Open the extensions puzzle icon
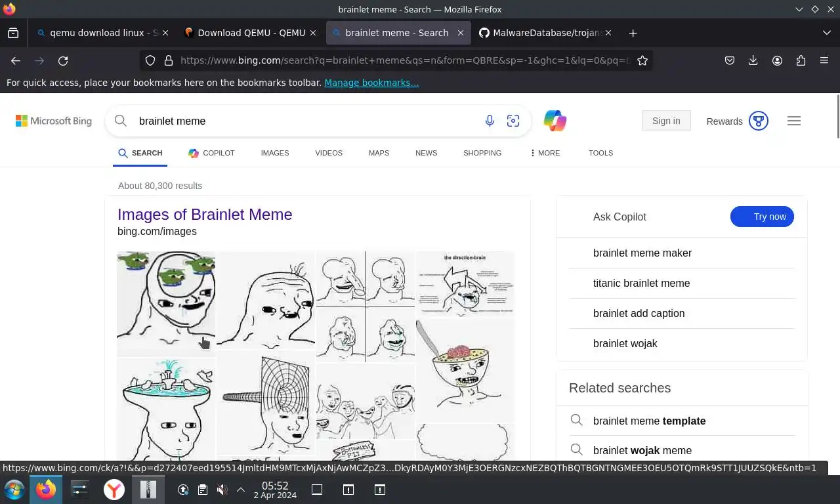 [x=801, y=60]
